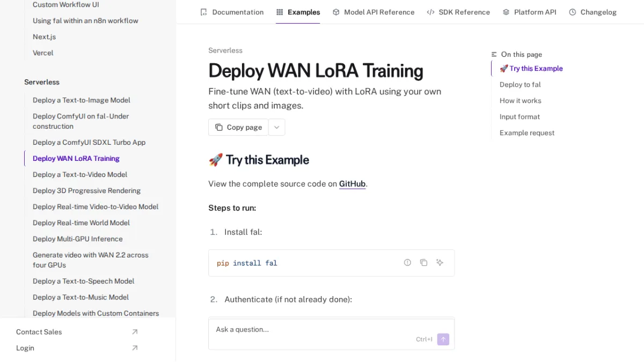
Task: Click the Try this Example section heading
Action: 259,160
